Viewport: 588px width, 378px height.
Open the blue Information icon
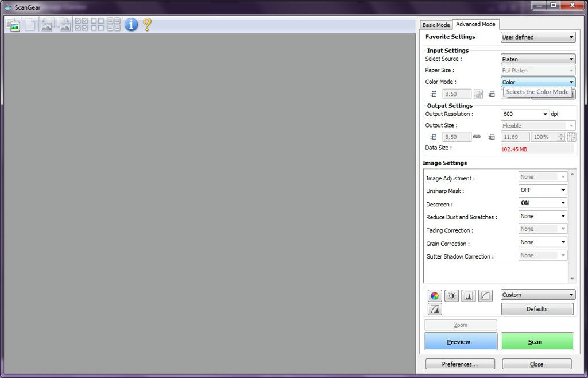point(131,24)
